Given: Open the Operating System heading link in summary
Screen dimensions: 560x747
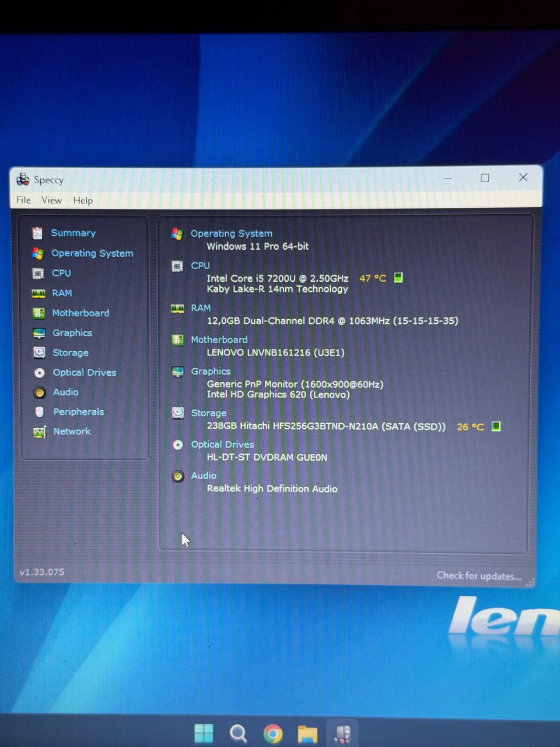Looking at the screenshot, I should coord(232,233).
